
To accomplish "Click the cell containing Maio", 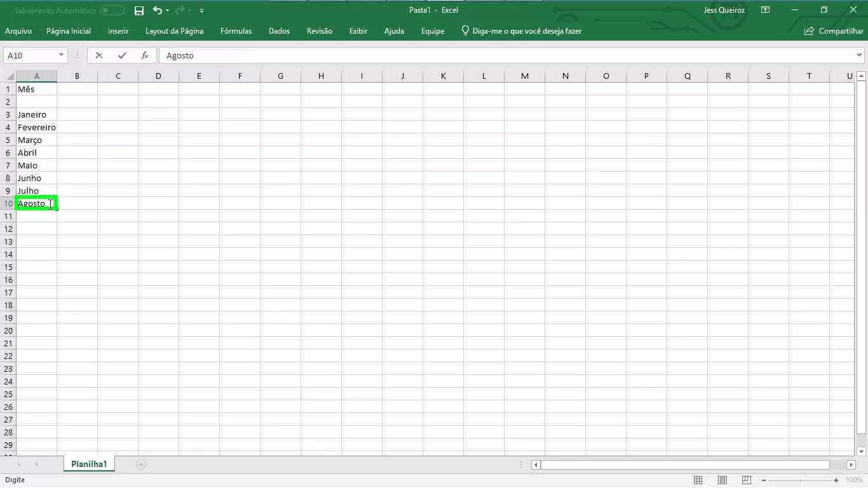I will pyautogui.click(x=36, y=165).
